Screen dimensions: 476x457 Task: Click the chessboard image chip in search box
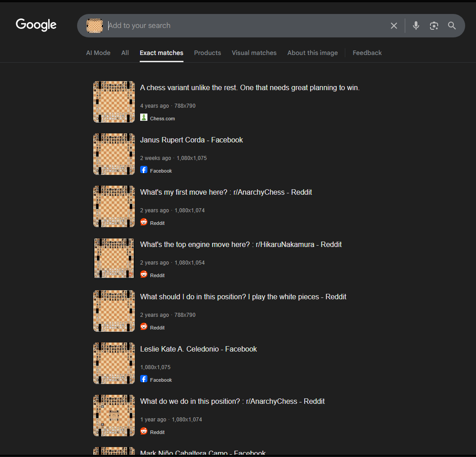(x=95, y=26)
